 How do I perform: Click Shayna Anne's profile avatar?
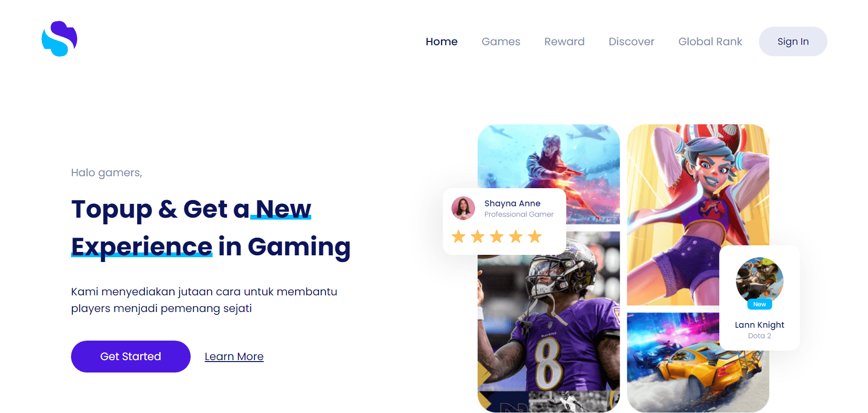pos(463,208)
